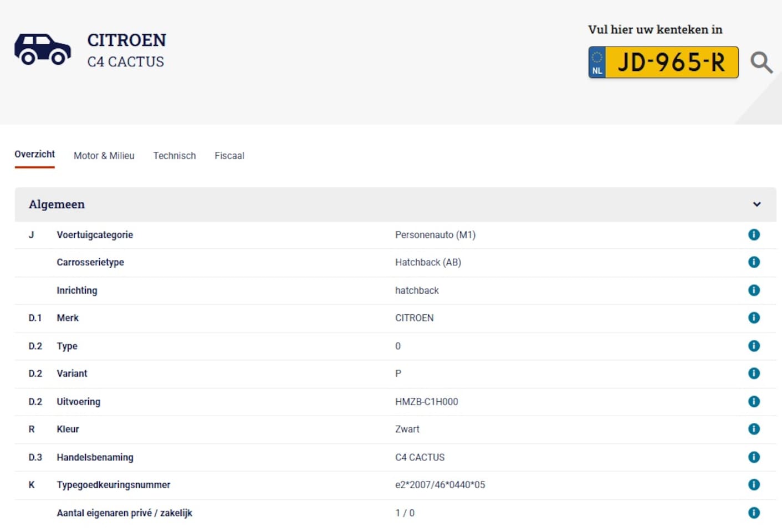Select the value 'Personenauto (M1)'

click(x=435, y=235)
